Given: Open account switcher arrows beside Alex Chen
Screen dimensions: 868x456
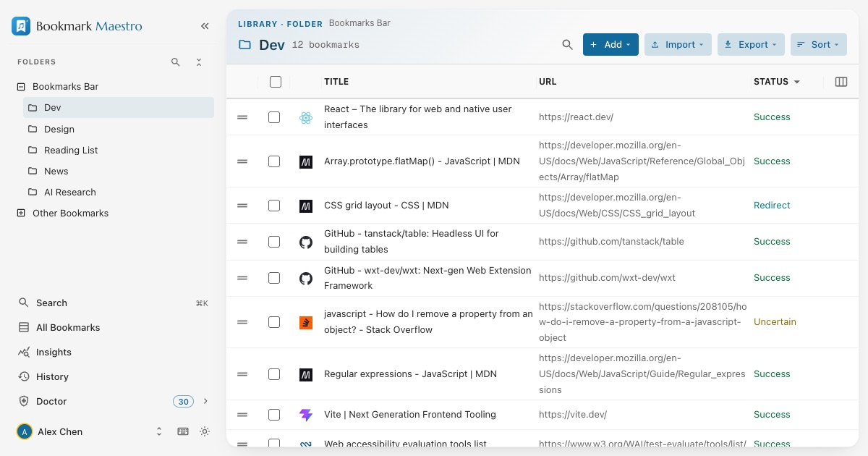Looking at the screenshot, I should (159, 431).
